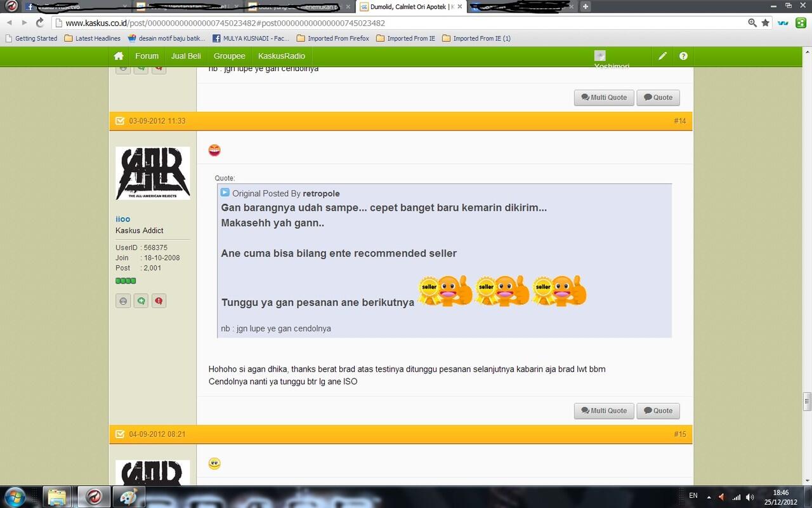Click the vertical scrollbar thumb

[807, 401]
